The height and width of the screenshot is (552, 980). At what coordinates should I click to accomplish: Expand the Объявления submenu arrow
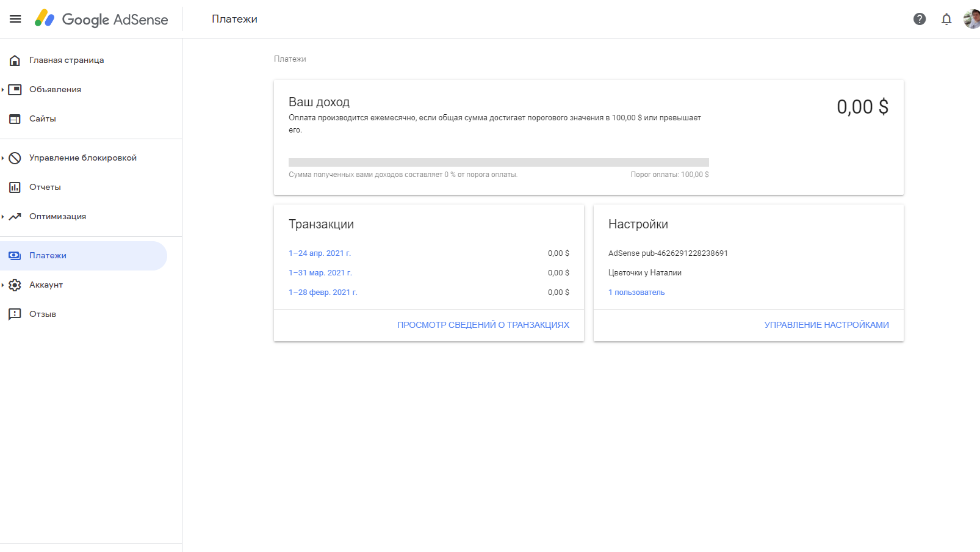3,90
